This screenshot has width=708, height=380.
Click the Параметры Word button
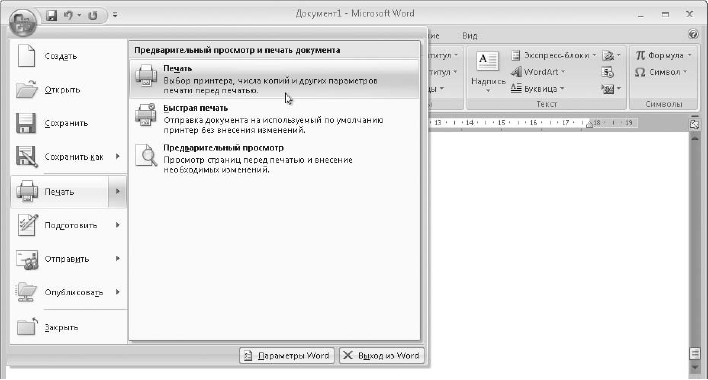pyautogui.click(x=287, y=356)
